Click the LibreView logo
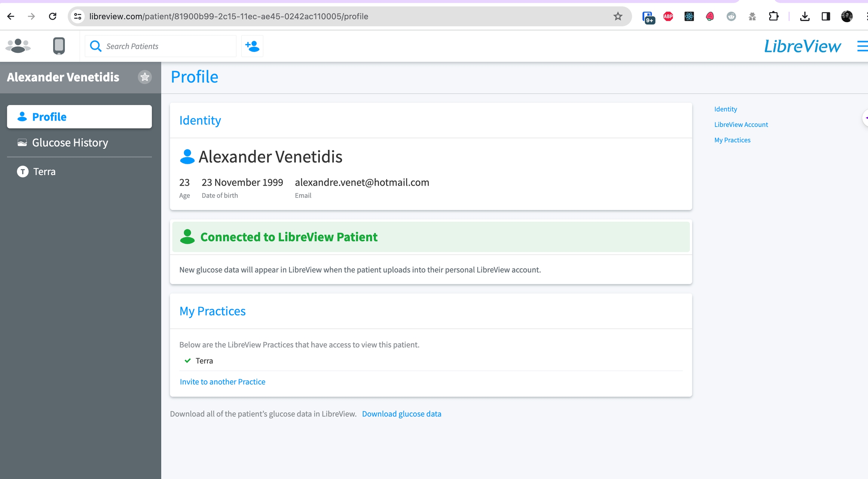This screenshot has height=479, width=868. (x=802, y=46)
